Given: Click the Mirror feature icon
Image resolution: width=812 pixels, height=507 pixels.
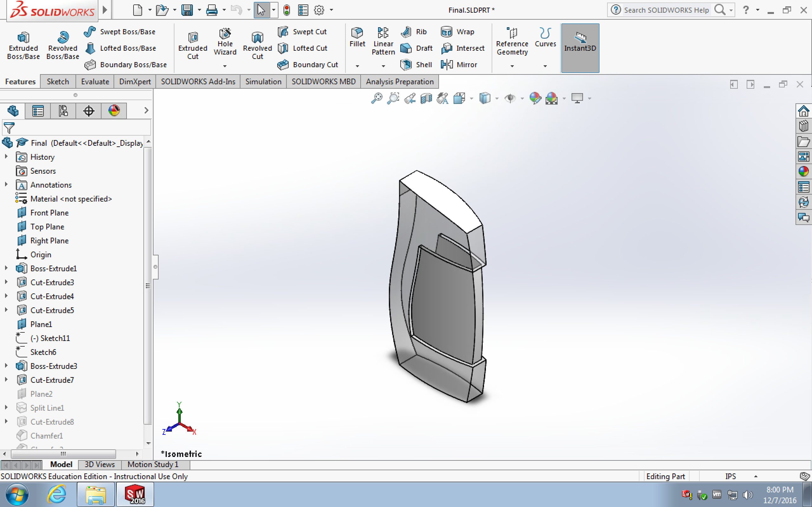Looking at the screenshot, I should coord(447,64).
